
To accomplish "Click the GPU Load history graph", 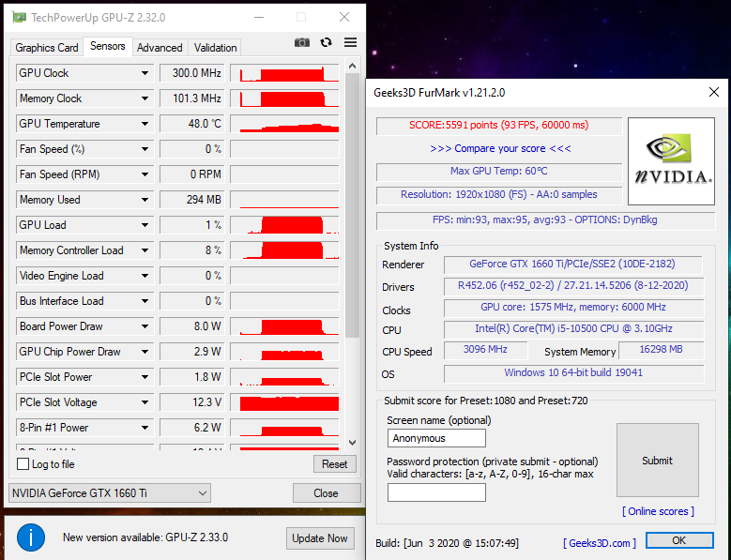I will (285, 225).
